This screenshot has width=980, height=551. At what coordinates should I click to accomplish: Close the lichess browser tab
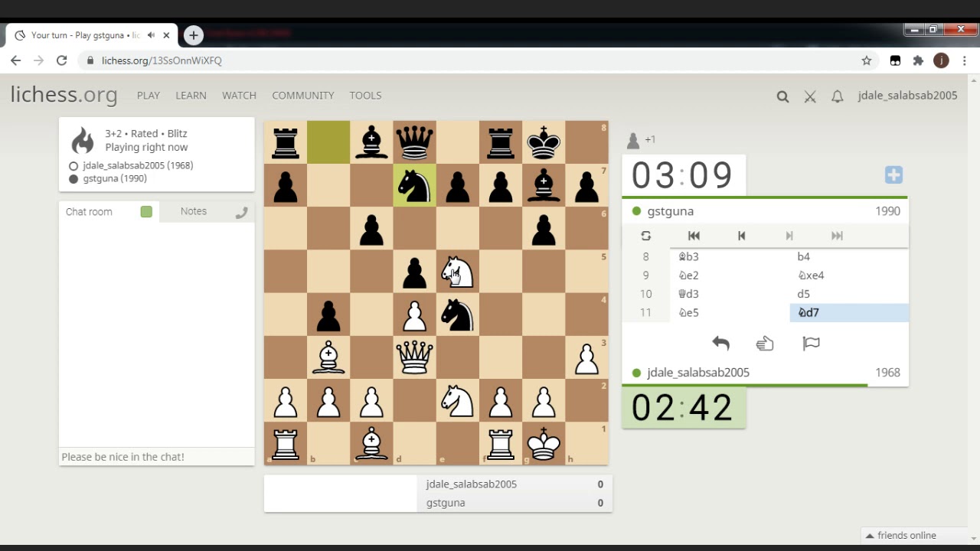(x=166, y=35)
